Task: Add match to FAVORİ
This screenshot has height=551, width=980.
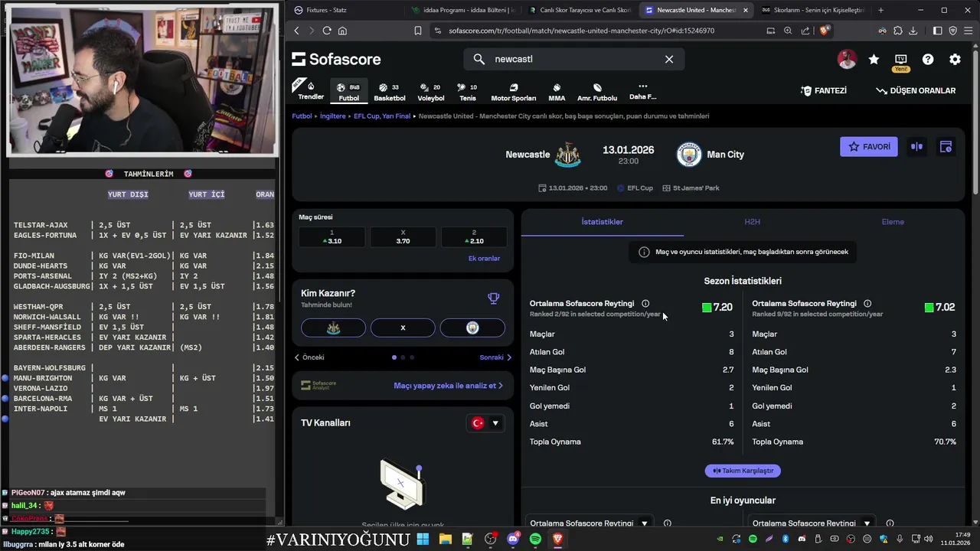Action: (x=869, y=147)
